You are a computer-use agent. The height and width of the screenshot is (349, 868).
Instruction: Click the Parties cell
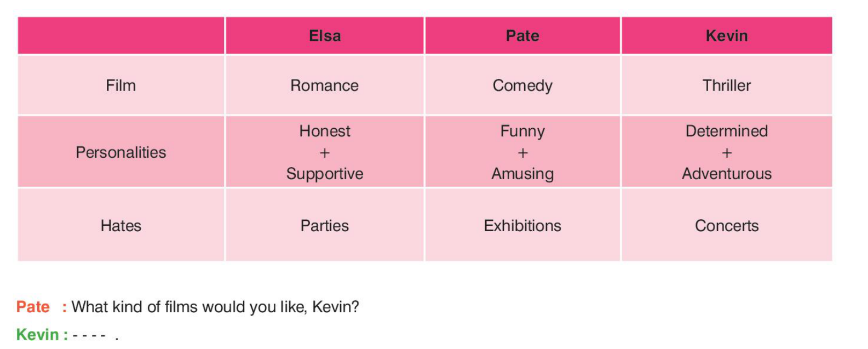coord(325,226)
